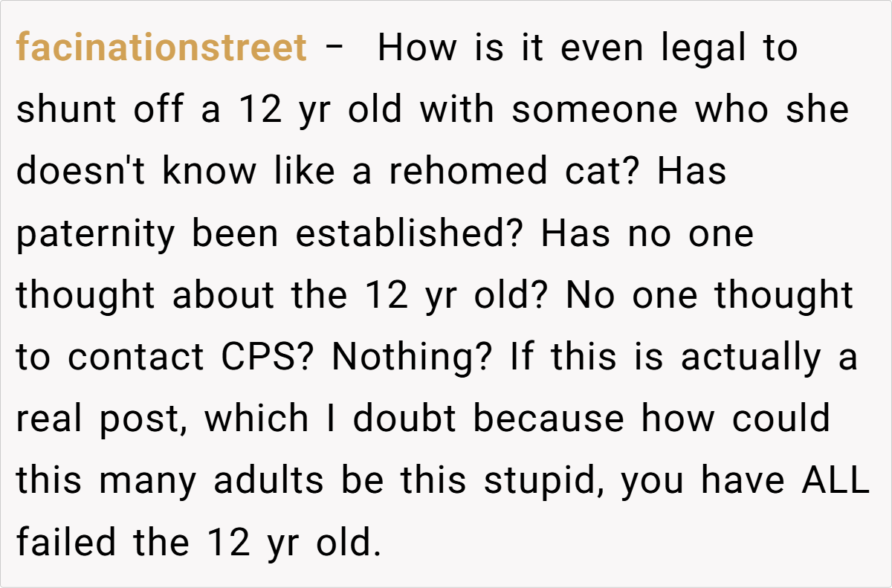Click the word "Nothing?"
892x588 pixels.
coord(413,358)
